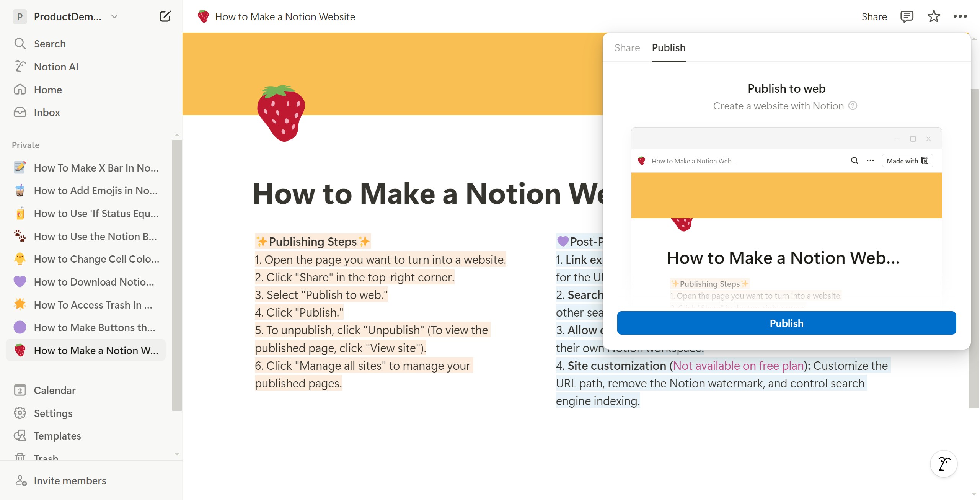Click '1. Open the page you want' line
Image resolution: width=980 pixels, height=500 pixels.
[x=380, y=260]
